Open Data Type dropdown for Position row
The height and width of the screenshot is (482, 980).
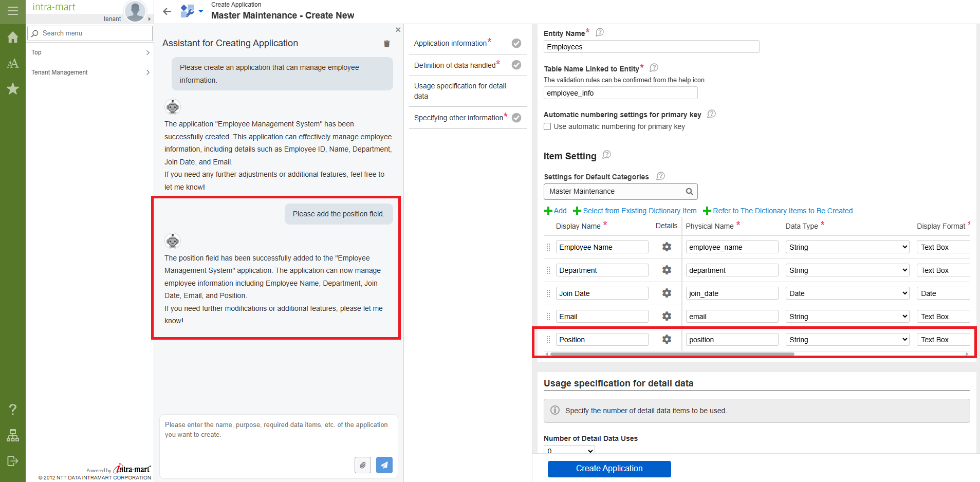(847, 340)
